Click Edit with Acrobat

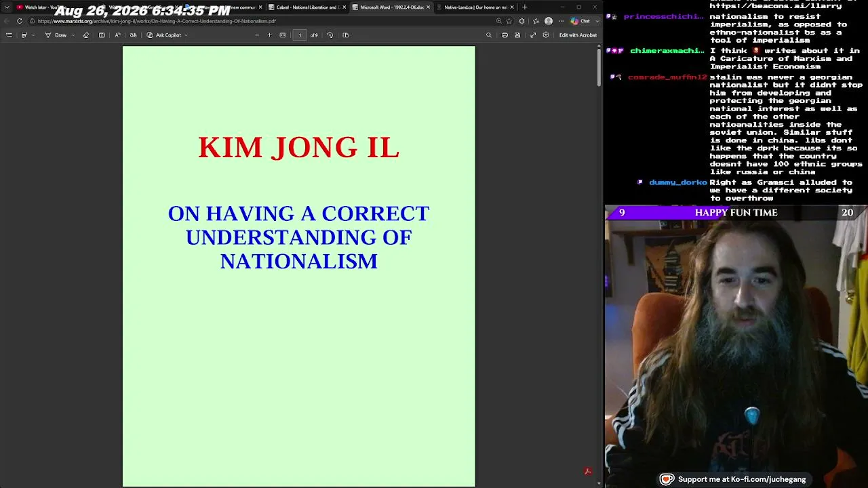coord(578,35)
